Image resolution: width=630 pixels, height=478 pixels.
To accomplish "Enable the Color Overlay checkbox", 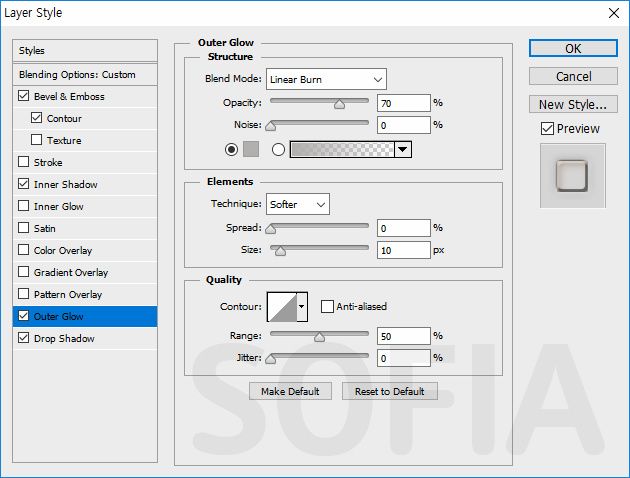I will (x=24, y=250).
